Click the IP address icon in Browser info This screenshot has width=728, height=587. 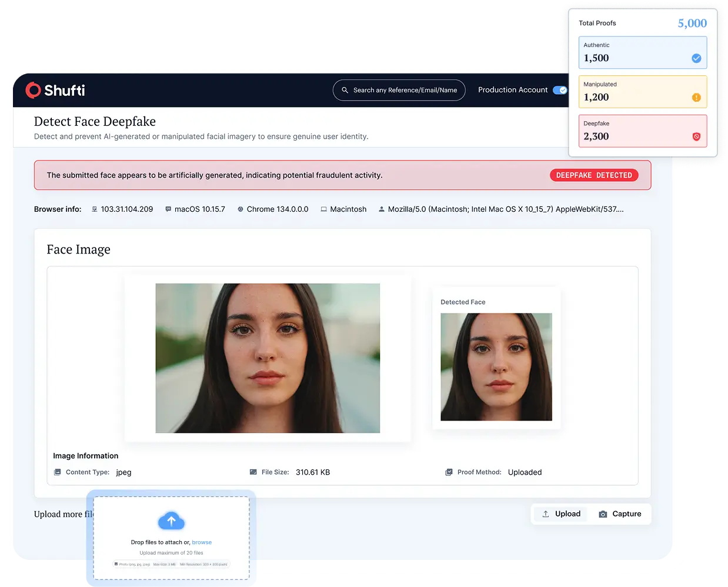point(94,209)
